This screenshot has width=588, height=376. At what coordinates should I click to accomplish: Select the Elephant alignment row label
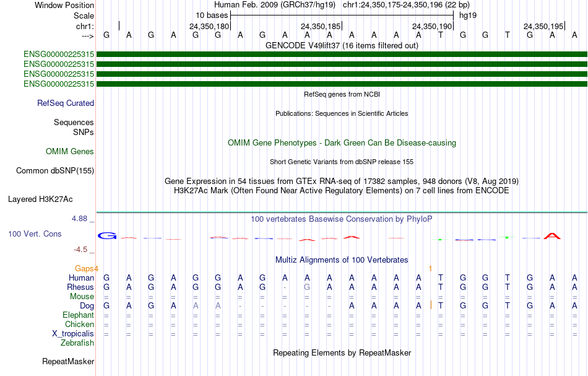pos(79,315)
